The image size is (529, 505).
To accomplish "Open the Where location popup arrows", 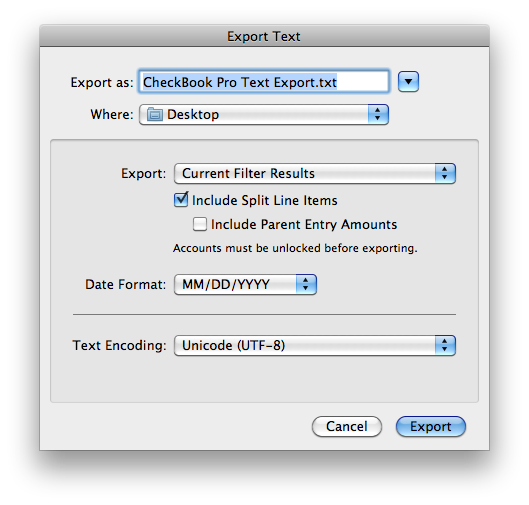I will [378, 114].
